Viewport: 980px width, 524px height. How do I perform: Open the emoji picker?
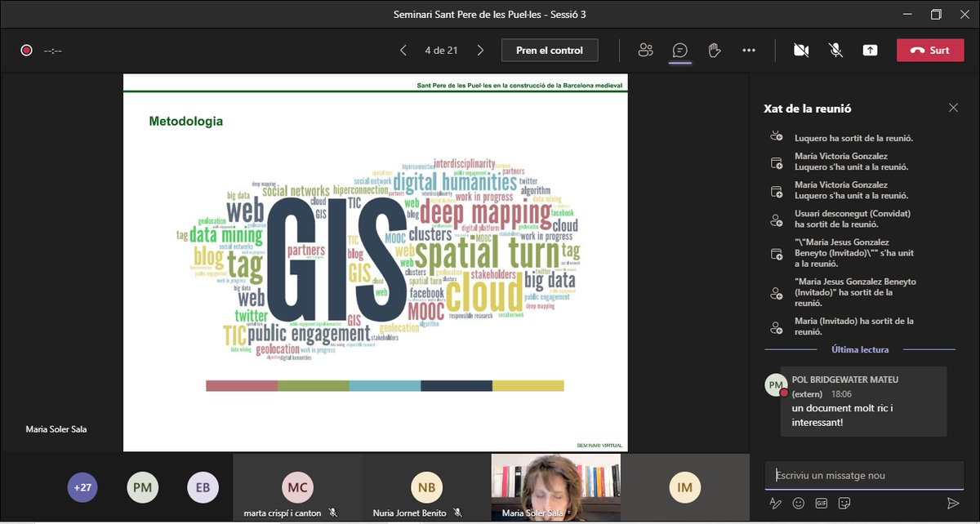(x=799, y=504)
